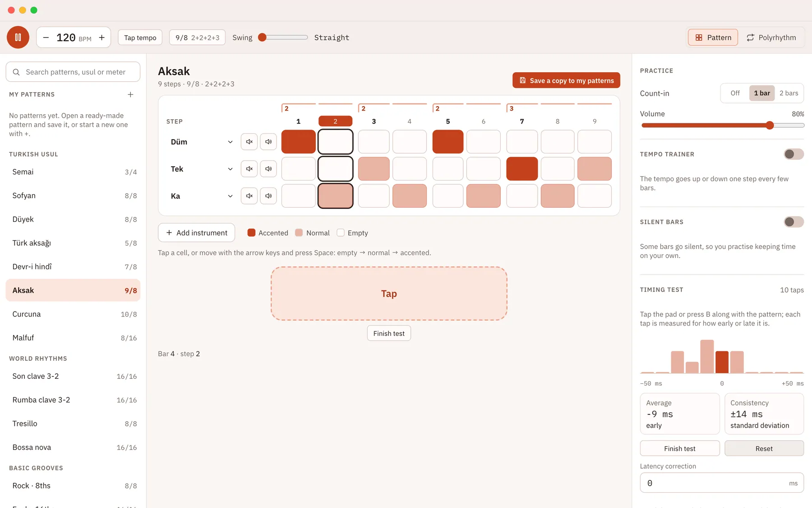
Task: Set count-in to 2 bars
Action: [789, 93]
